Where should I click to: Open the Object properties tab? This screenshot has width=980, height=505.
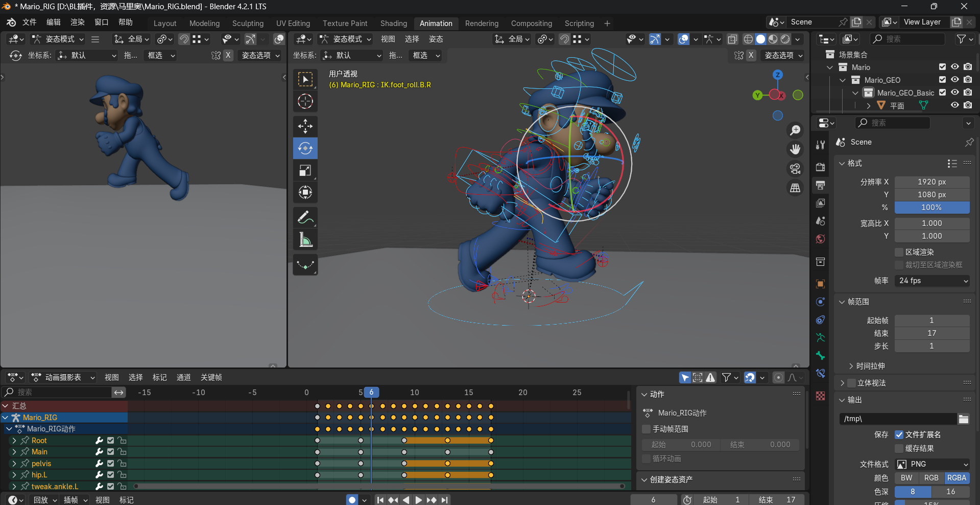[820, 284]
